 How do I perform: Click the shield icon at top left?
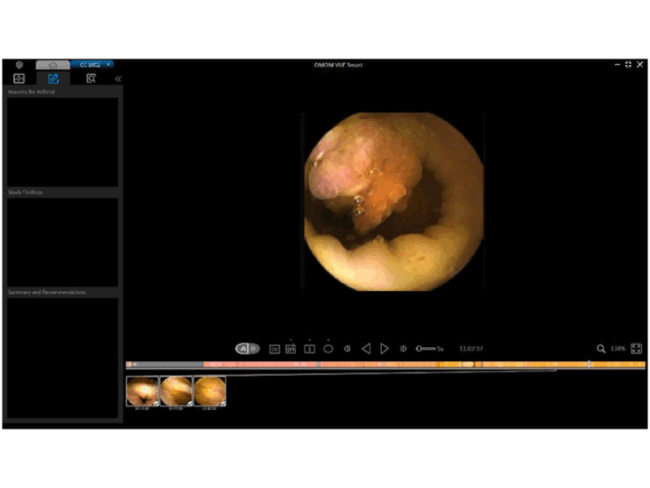tap(18, 64)
